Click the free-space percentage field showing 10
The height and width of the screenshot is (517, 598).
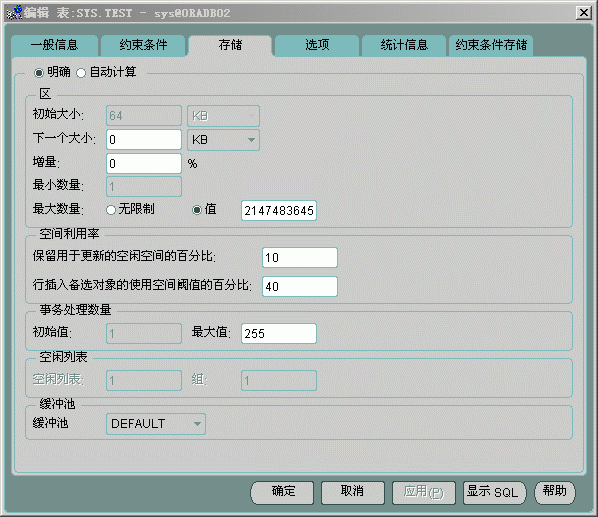click(300, 257)
